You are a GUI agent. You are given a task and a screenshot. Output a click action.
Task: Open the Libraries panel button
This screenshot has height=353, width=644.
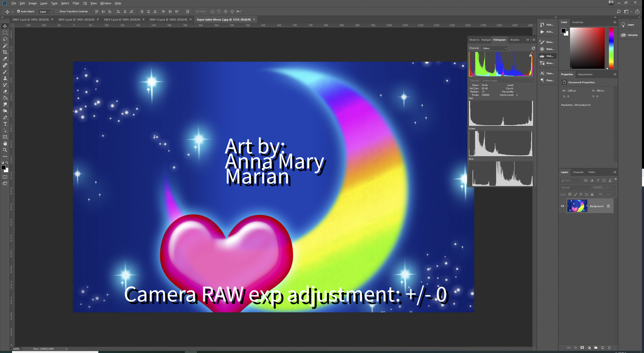629,35
